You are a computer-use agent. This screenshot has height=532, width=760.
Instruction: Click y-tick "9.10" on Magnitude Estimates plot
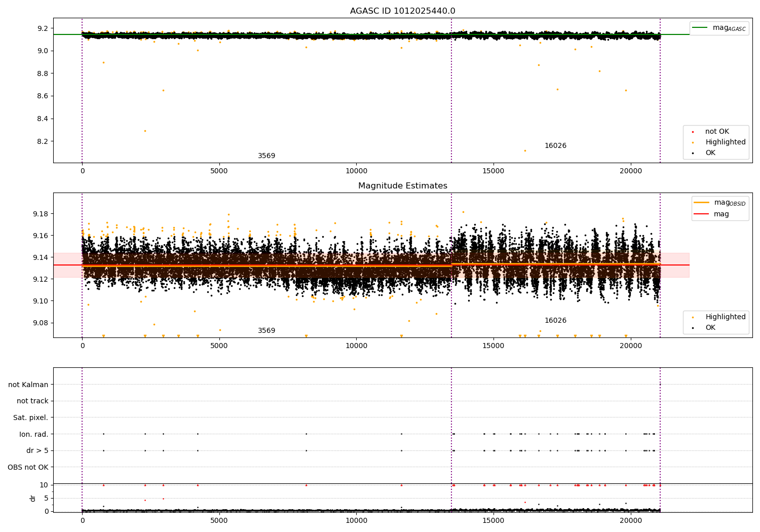[x=41, y=301]
